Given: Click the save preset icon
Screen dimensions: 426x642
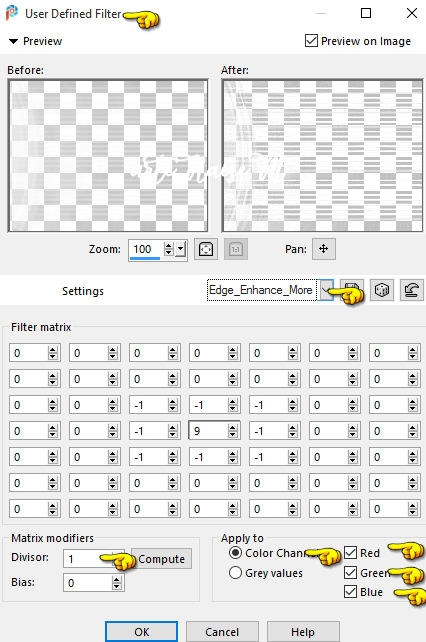Looking at the screenshot, I should (x=353, y=289).
